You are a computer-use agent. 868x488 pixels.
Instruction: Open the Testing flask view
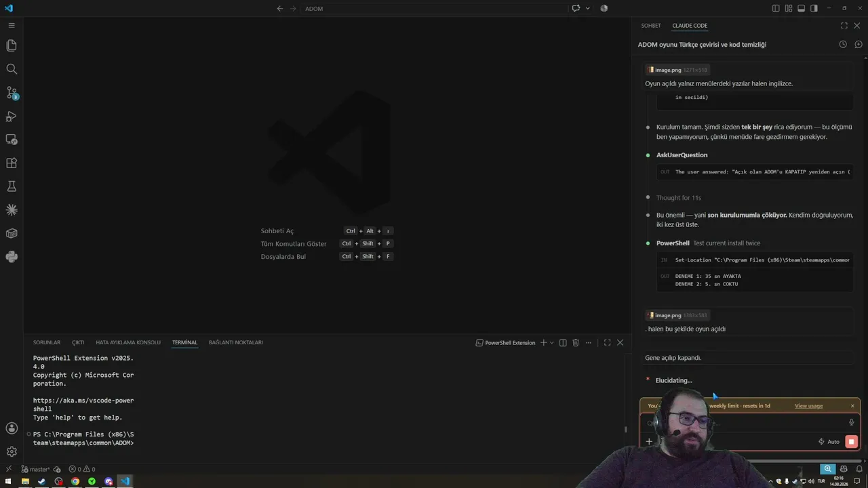[x=12, y=186]
